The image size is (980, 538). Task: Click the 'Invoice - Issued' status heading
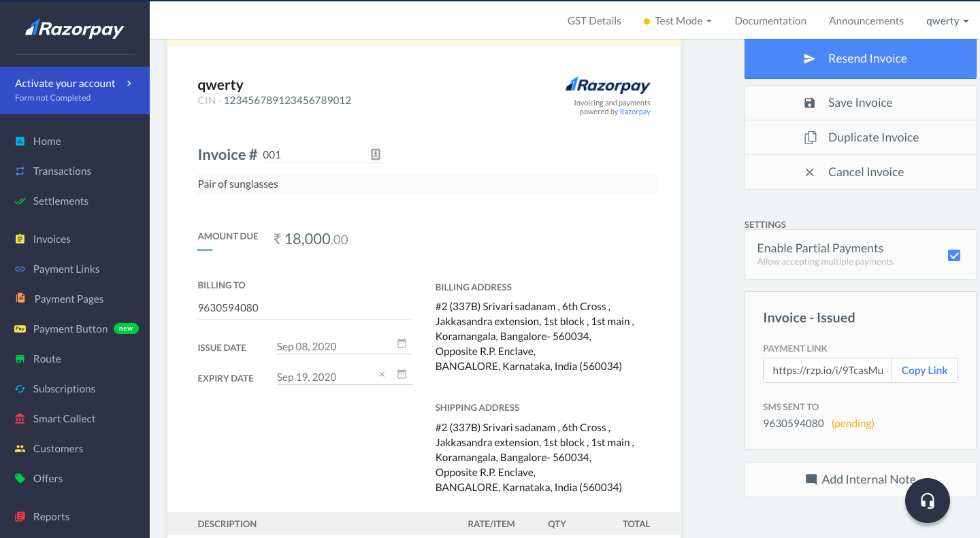(808, 318)
